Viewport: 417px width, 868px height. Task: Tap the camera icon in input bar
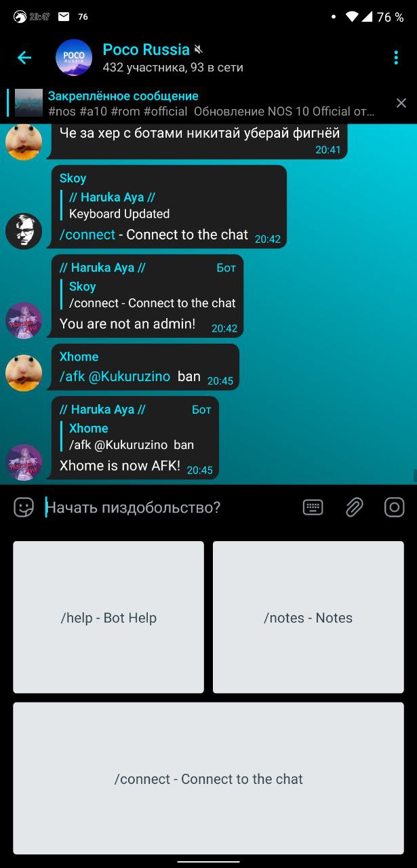395,507
